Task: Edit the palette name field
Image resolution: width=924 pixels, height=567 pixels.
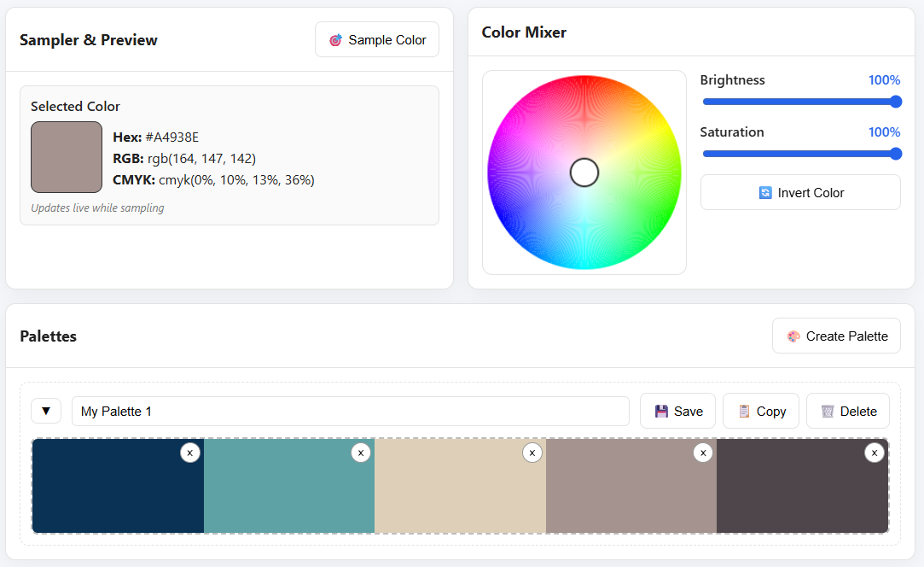Action: coord(351,412)
